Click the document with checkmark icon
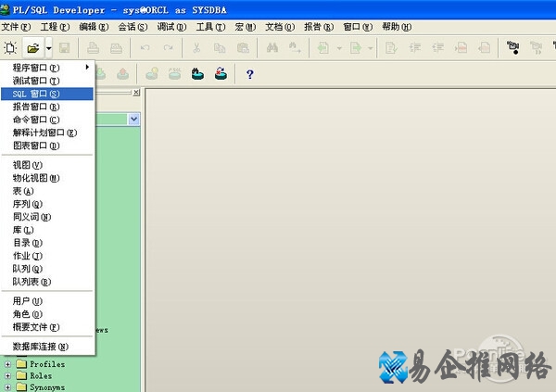 pos(391,47)
